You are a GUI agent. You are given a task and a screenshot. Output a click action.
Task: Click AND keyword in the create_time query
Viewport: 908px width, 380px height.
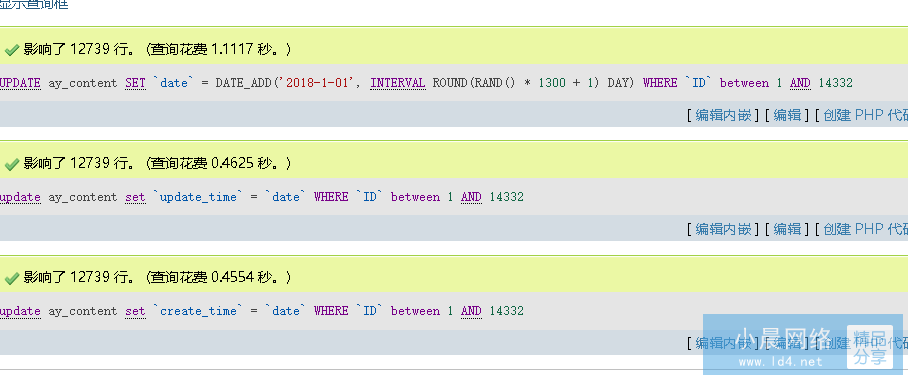point(471,311)
